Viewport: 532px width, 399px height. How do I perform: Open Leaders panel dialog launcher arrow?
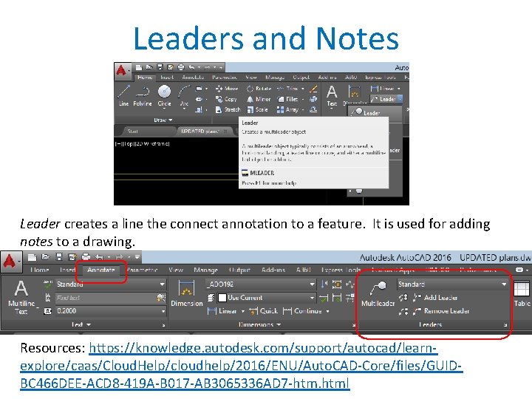tap(505, 325)
